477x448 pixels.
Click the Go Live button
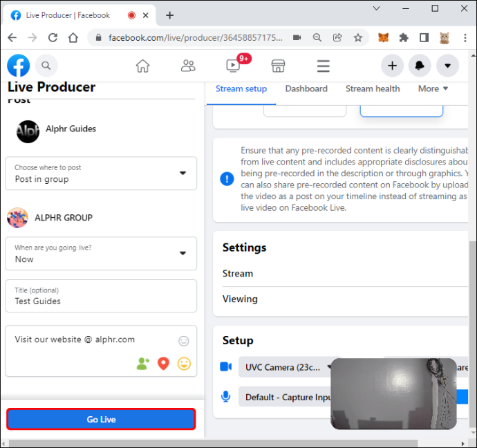pos(101,419)
